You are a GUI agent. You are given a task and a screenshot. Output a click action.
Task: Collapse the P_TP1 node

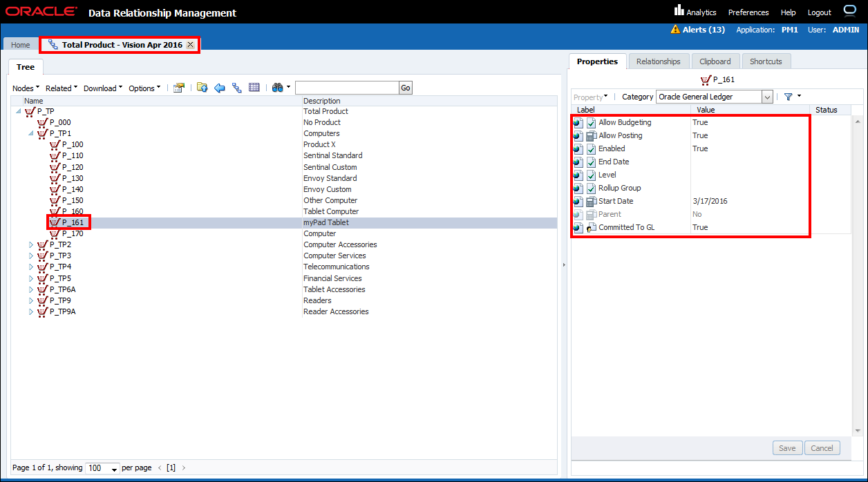click(x=30, y=133)
